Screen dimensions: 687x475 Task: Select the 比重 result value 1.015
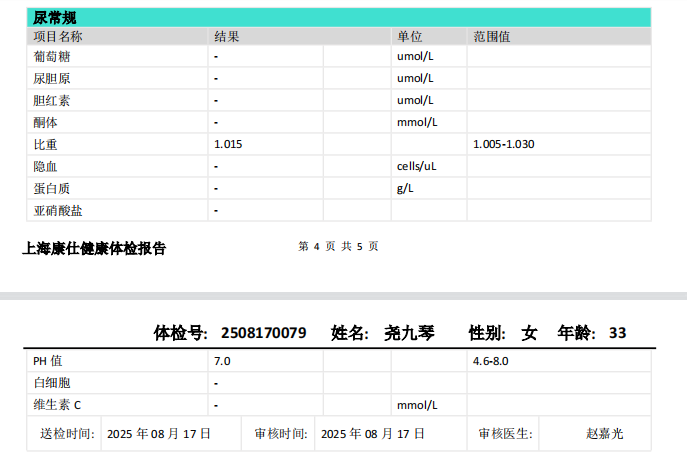228,144
